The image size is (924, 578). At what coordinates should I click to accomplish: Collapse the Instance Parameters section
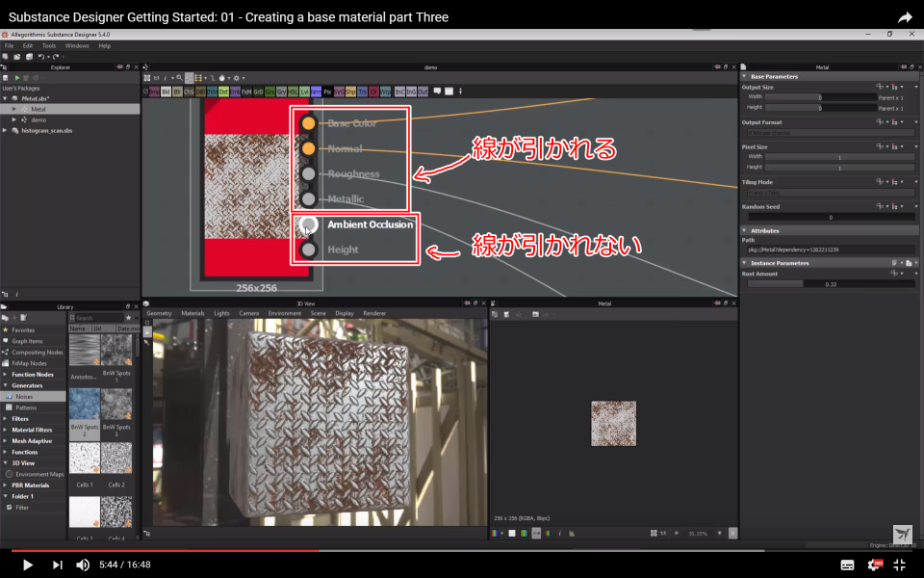point(744,262)
